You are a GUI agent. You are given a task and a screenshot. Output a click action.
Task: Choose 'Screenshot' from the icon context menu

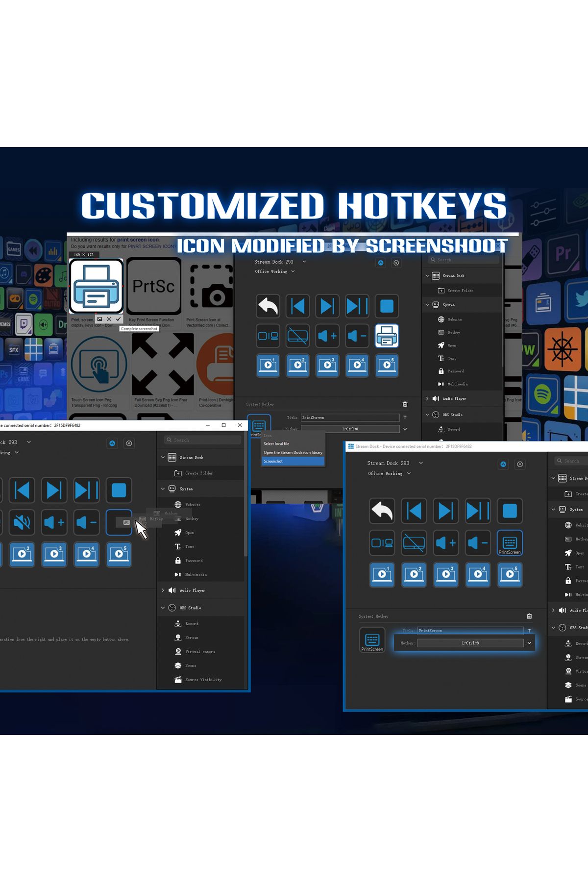pos(293,461)
